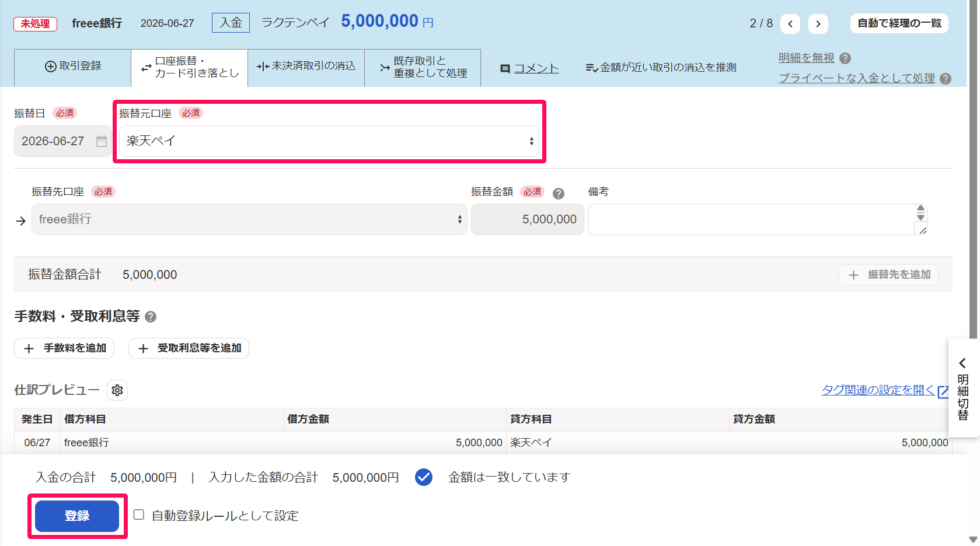
Task: Switch to 未決済取引の消込 tab
Action: 306,66
